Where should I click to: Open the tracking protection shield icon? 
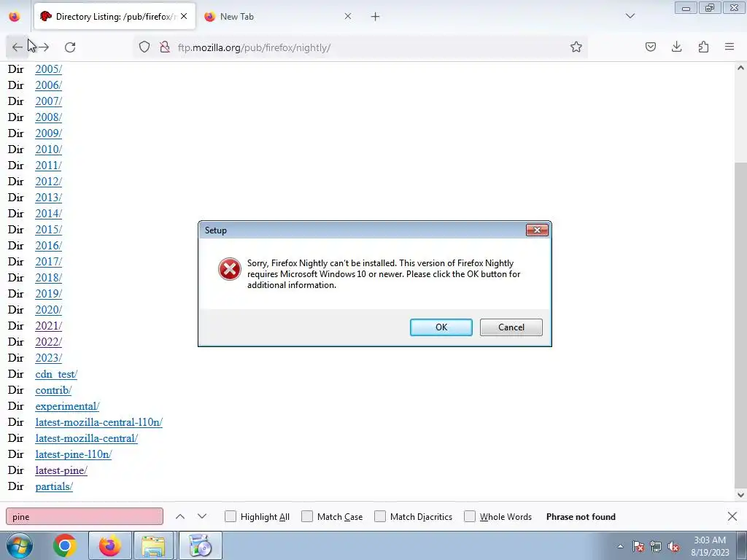(144, 47)
